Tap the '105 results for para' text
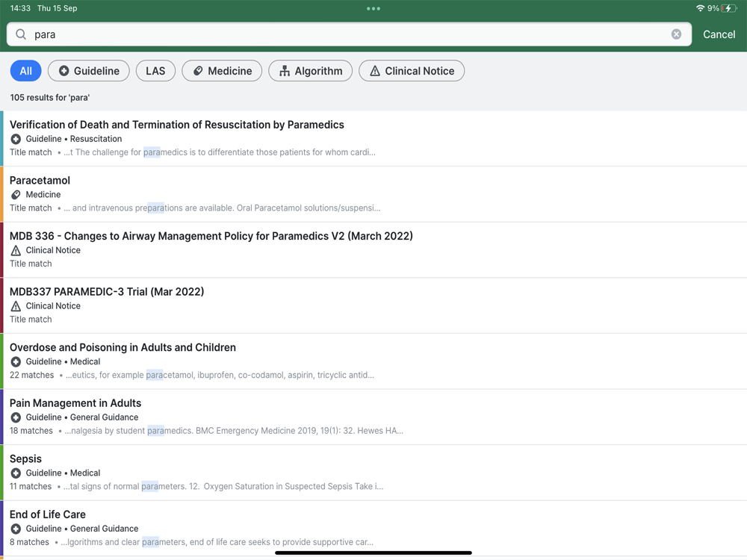Image resolution: width=747 pixels, height=560 pixels. tap(50, 98)
